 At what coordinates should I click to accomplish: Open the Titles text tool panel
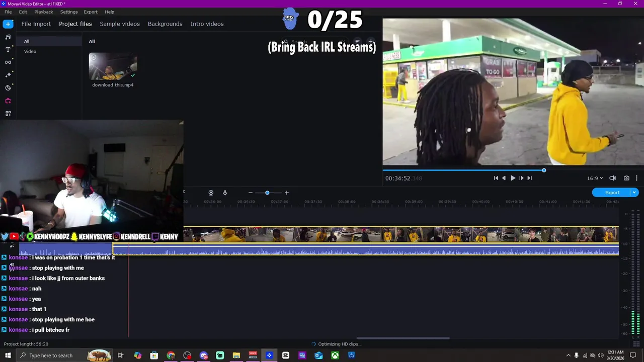coord(8,49)
